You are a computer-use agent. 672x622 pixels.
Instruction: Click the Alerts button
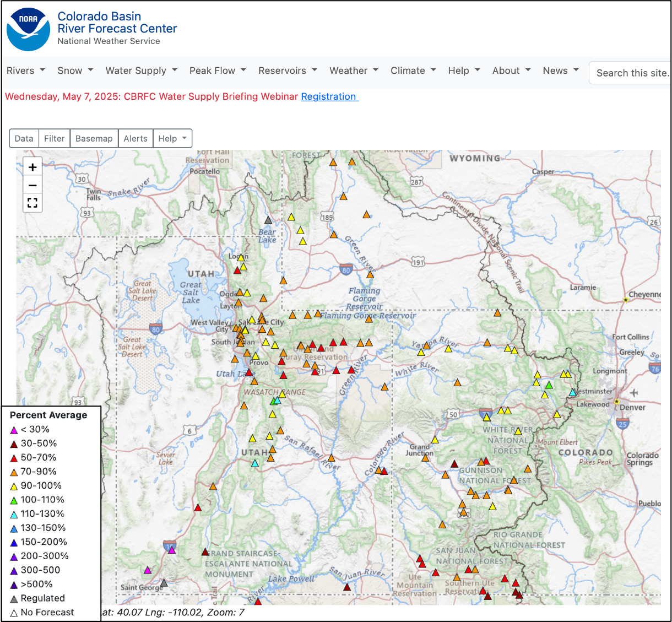(136, 139)
